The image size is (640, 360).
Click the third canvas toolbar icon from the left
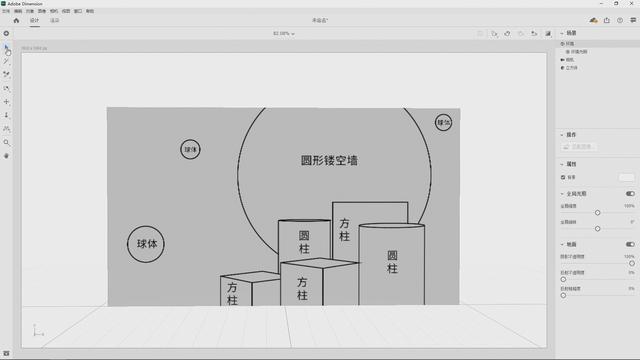tap(507, 33)
